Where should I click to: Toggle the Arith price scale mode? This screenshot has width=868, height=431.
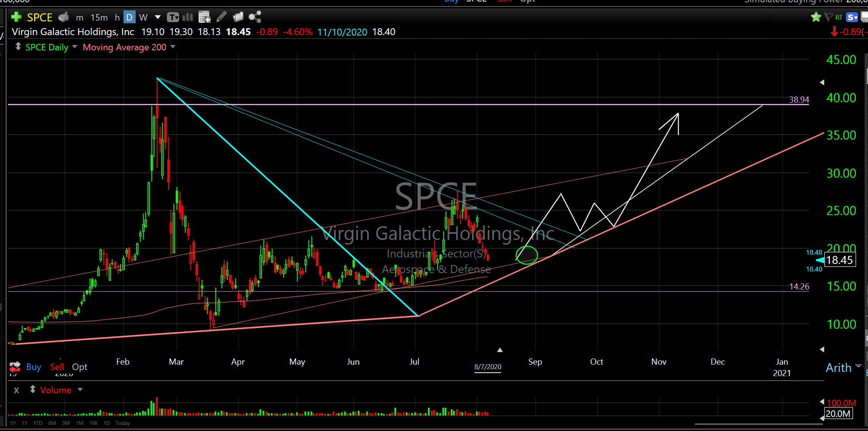tap(838, 368)
